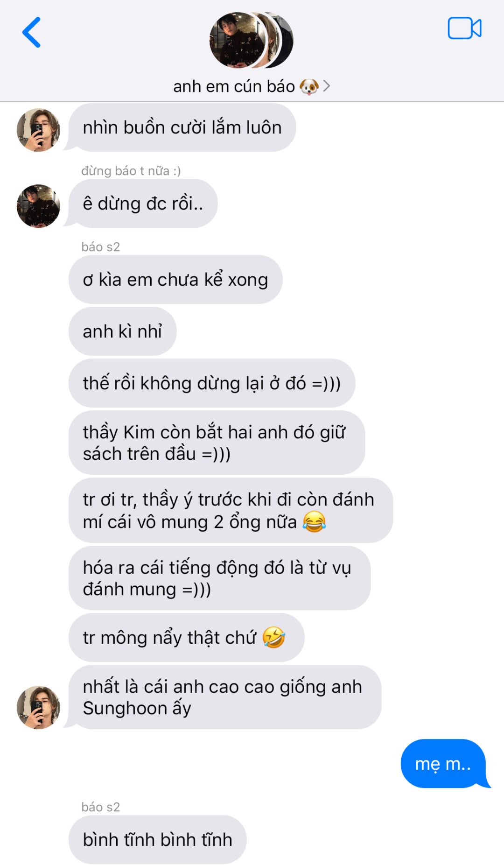Image resolution: width=504 pixels, height=865 pixels.
Task: Tap the blue back arrow
Action: point(32,32)
